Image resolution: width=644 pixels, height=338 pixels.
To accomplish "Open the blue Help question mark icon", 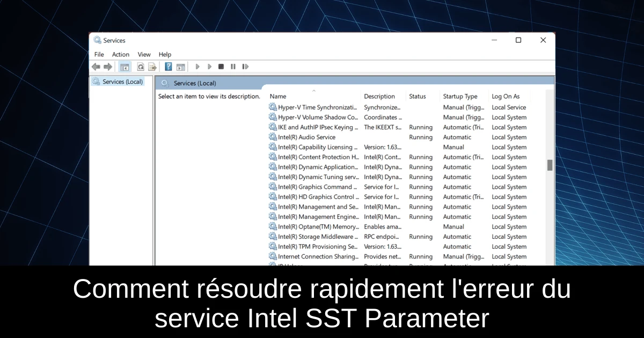I will pos(169,67).
